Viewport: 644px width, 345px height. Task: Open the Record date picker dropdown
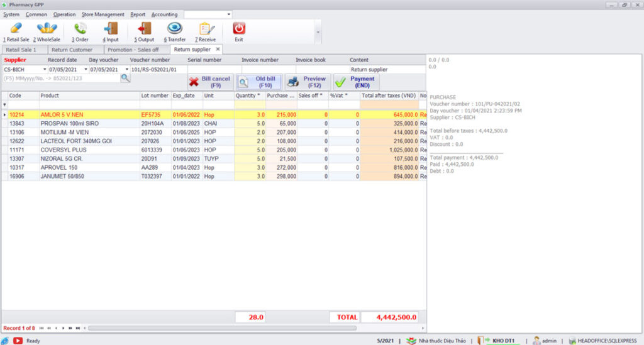(x=86, y=70)
